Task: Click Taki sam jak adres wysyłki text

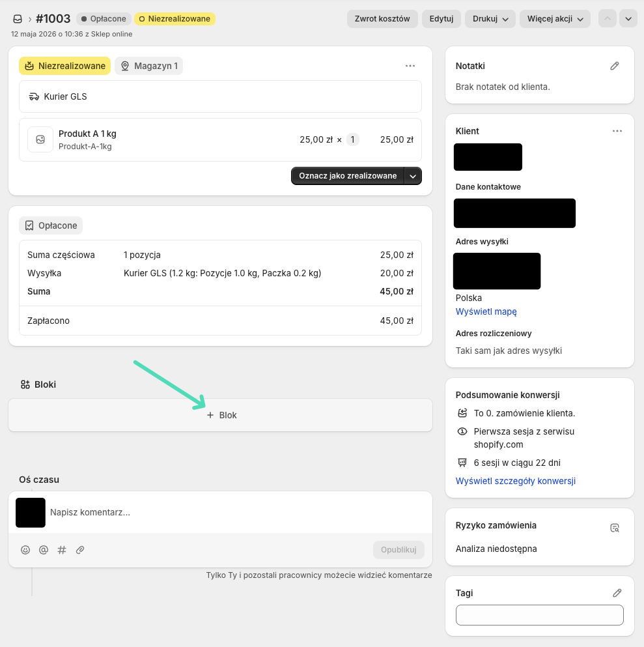Action: coord(509,351)
